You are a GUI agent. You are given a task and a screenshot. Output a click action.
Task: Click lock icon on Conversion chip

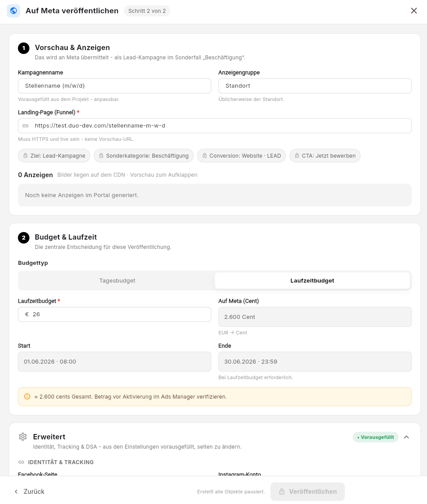pos(204,155)
